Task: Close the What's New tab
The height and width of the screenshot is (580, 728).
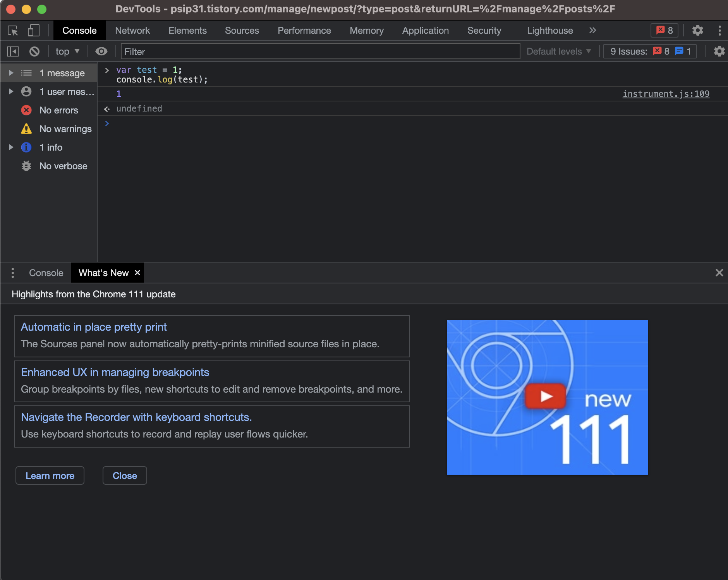Action: (137, 273)
